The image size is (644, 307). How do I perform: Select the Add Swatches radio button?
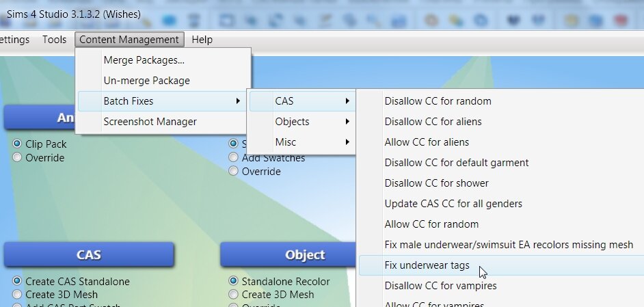click(x=233, y=157)
